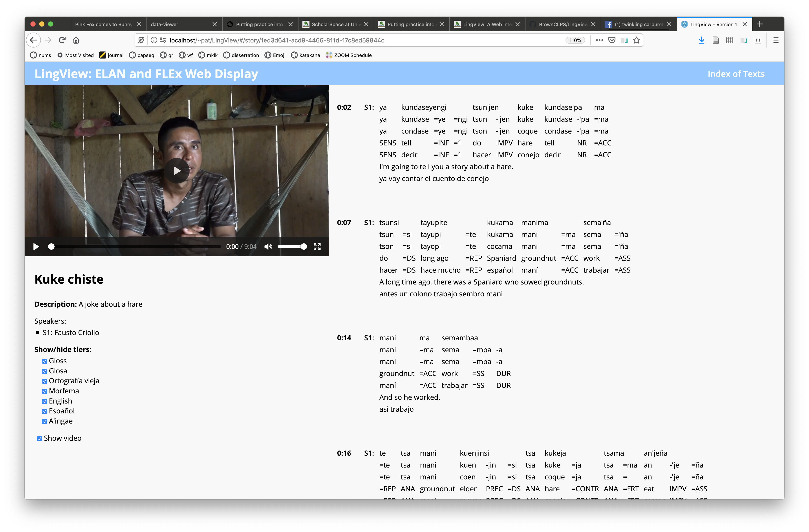Bookmark this page with the star icon
Viewport: 809px width, 532px height.
pos(636,40)
